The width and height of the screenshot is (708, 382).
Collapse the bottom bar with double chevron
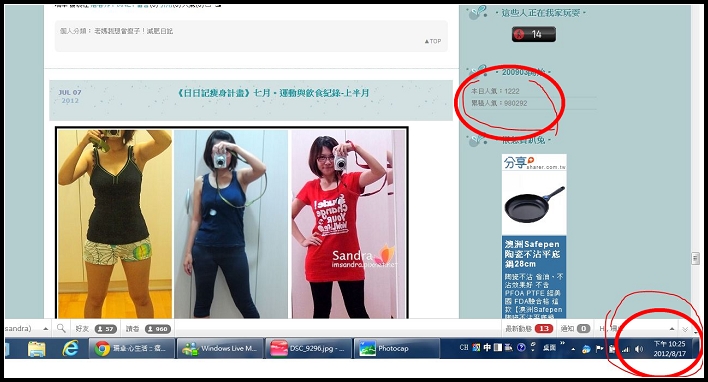pyautogui.click(x=685, y=329)
